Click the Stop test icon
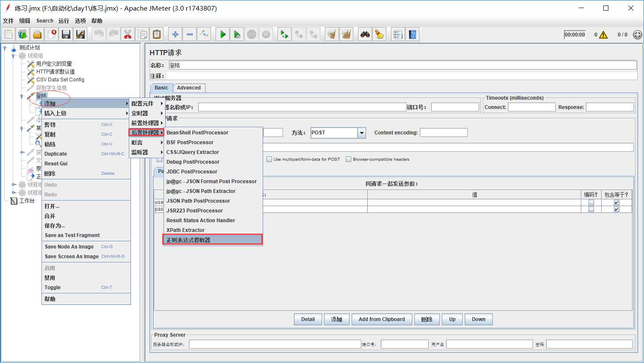The width and height of the screenshot is (644, 363). tap(251, 34)
